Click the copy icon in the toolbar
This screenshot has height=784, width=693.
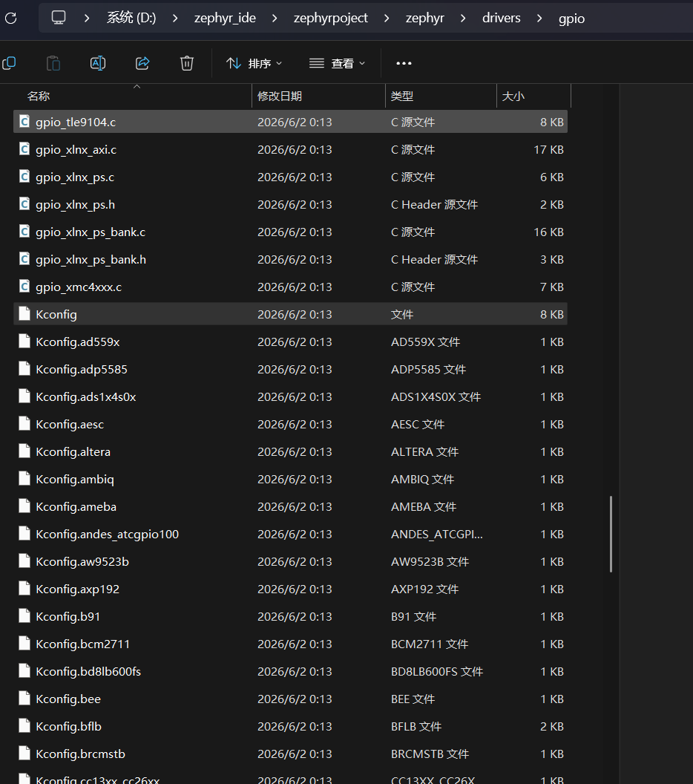click(9, 63)
